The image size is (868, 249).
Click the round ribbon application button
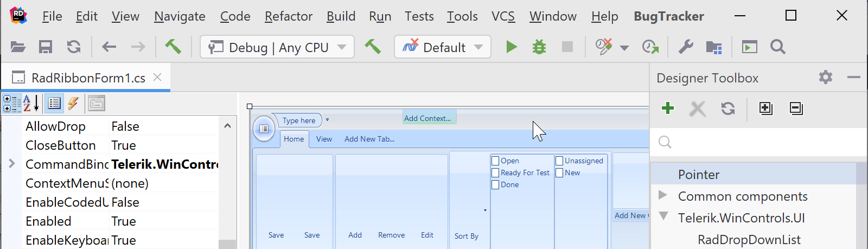point(264,129)
